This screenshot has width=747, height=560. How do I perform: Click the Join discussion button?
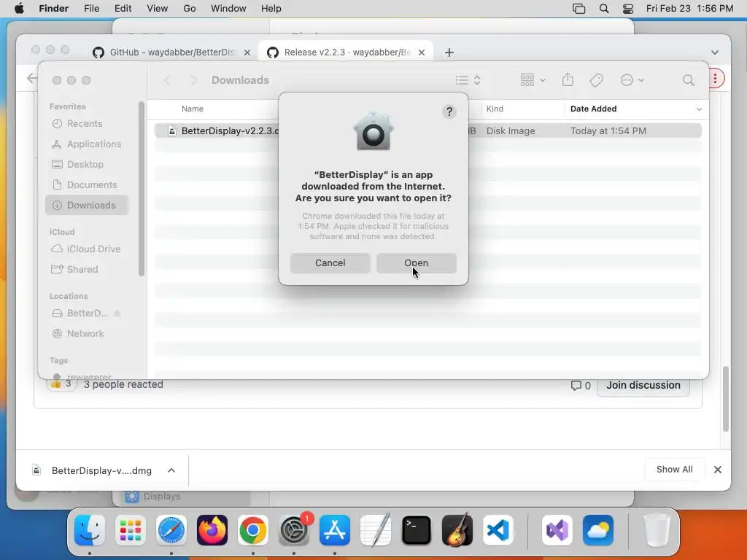tap(643, 385)
